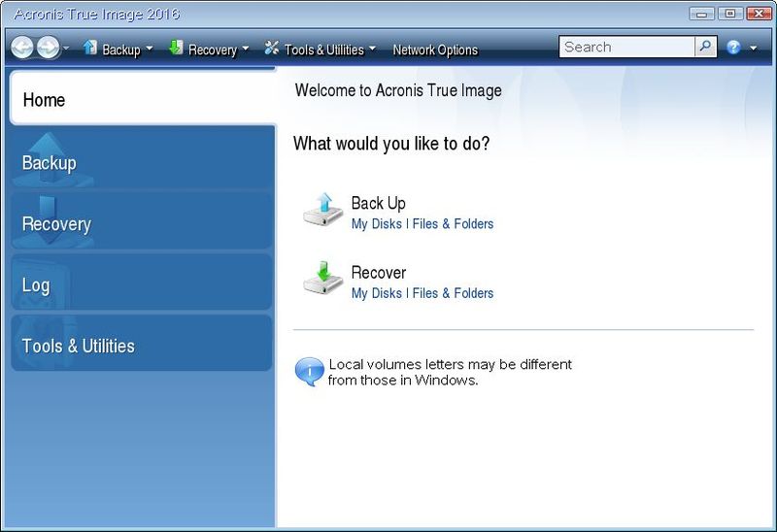Viewport: 777px width, 532px height.
Task: Click the Recover disk icon
Action: click(322, 279)
